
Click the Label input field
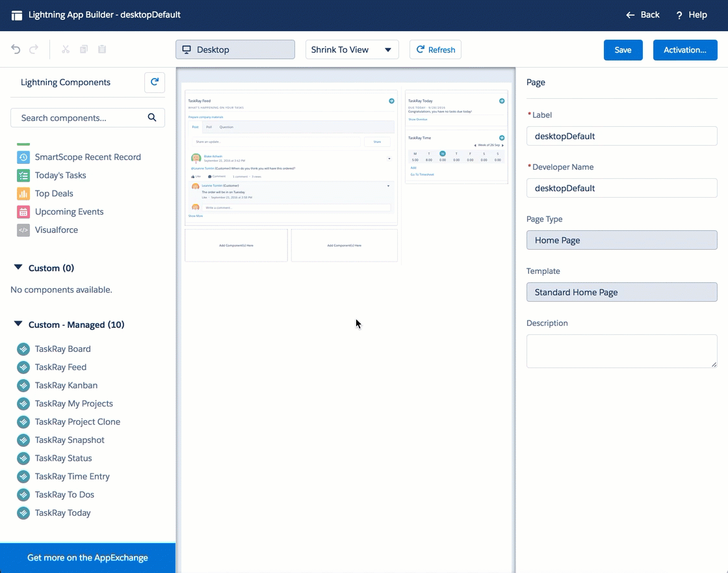point(621,136)
